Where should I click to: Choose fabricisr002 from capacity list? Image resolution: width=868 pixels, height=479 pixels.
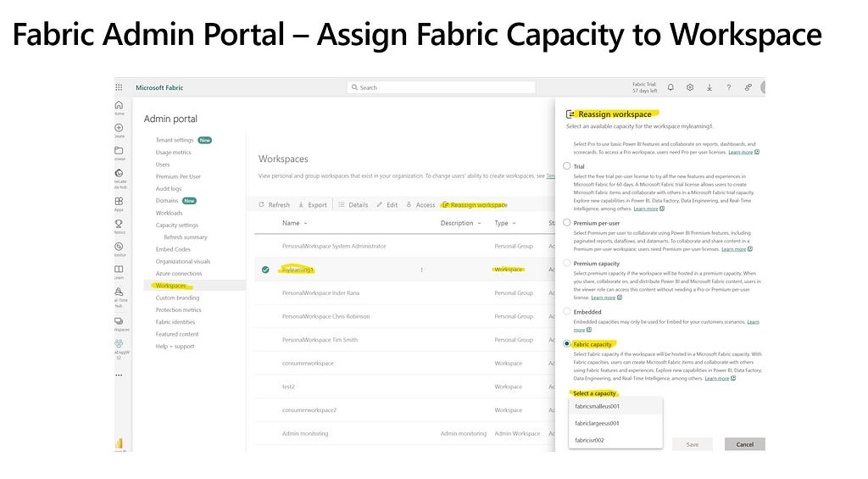tap(615, 440)
